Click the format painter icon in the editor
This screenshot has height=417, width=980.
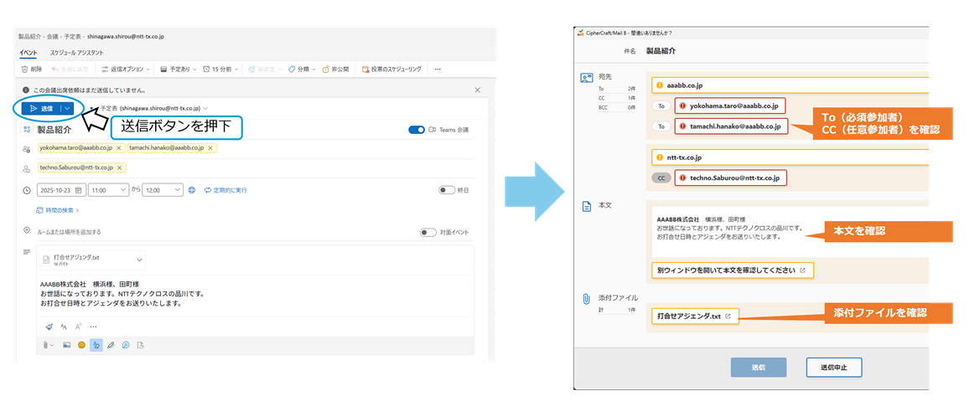point(49,326)
